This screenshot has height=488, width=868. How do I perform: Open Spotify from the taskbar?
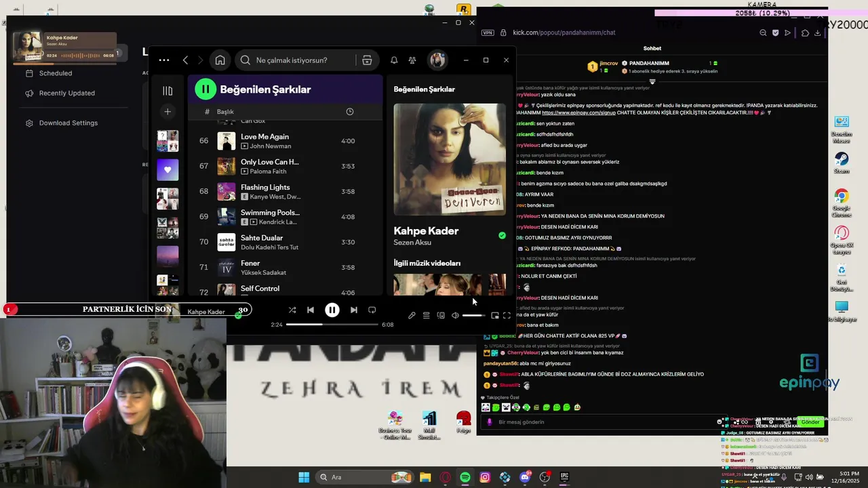pos(465,477)
